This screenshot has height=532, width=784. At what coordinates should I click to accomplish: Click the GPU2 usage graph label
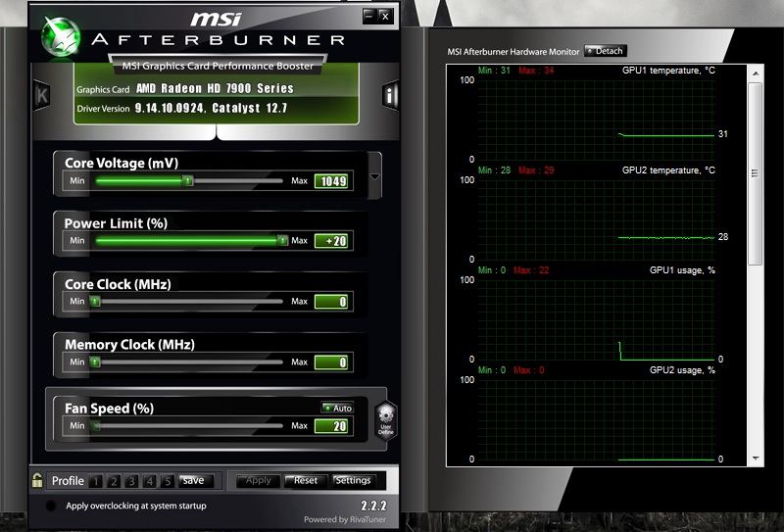pyautogui.click(x=682, y=370)
